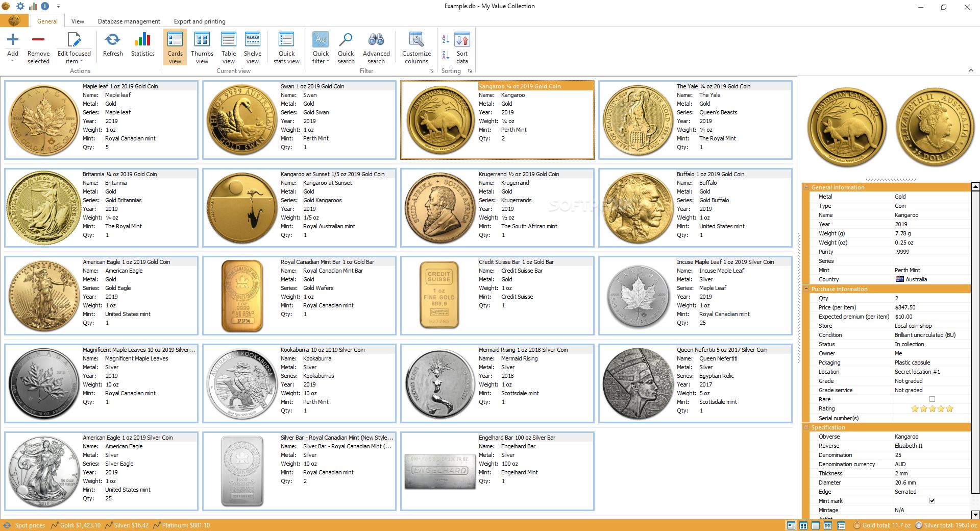Open Edit focused item dropdown arrow

[x=81, y=61]
